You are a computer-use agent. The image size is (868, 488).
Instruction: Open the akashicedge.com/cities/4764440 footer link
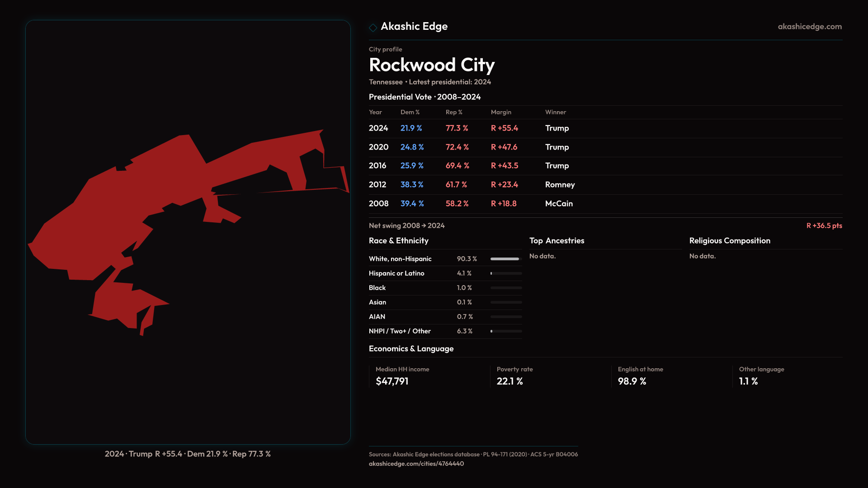coord(416,464)
